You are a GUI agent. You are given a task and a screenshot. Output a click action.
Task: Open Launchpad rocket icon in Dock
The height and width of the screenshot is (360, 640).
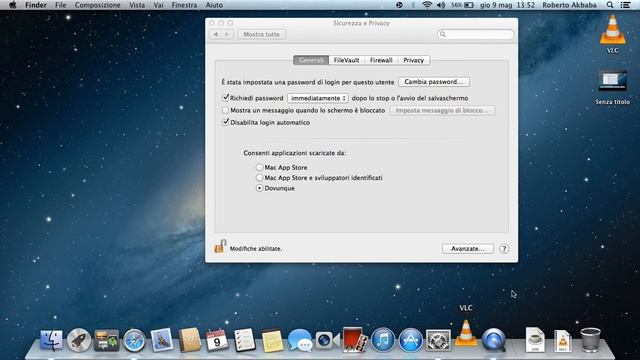[79, 340]
